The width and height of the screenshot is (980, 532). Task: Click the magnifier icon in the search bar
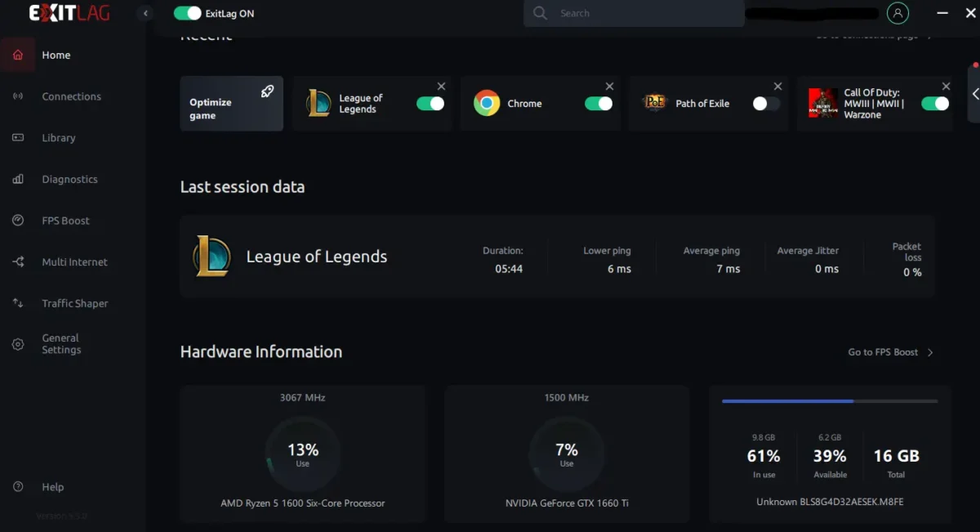point(540,13)
